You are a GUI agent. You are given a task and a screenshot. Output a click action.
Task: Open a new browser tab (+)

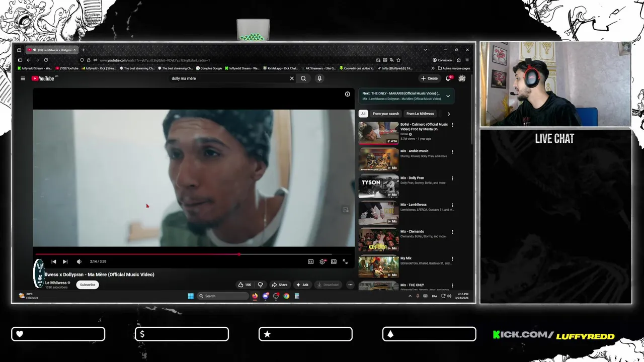point(84,50)
